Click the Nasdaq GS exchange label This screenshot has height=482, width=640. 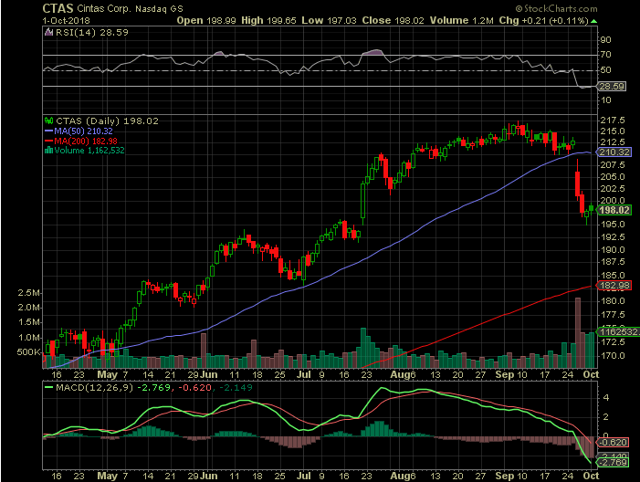coord(159,9)
